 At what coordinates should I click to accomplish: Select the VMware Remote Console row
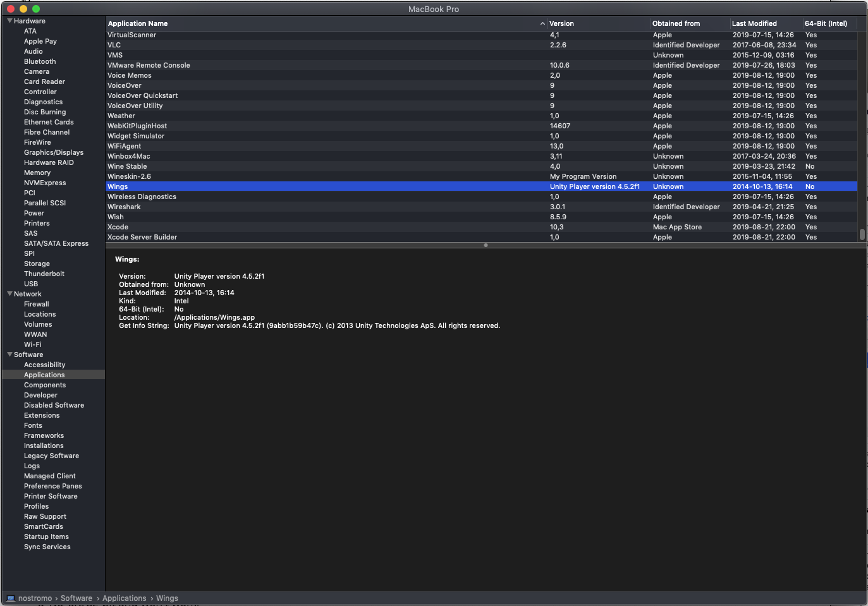(x=481, y=65)
